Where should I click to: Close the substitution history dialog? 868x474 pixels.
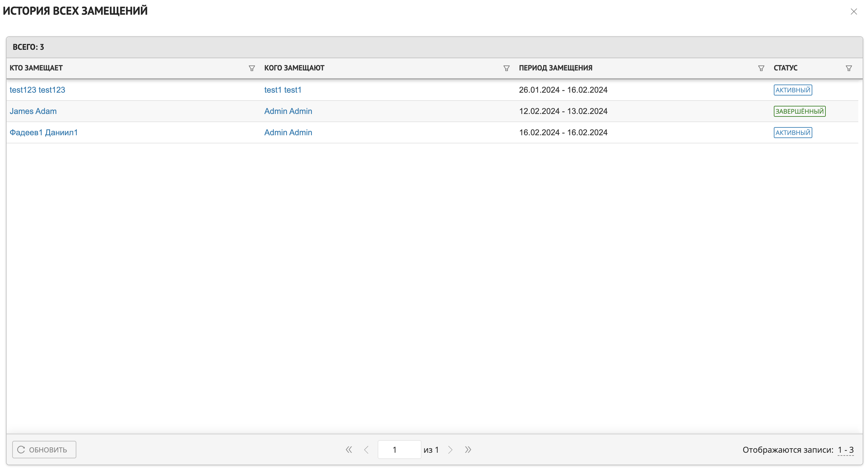[x=854, y=12]
